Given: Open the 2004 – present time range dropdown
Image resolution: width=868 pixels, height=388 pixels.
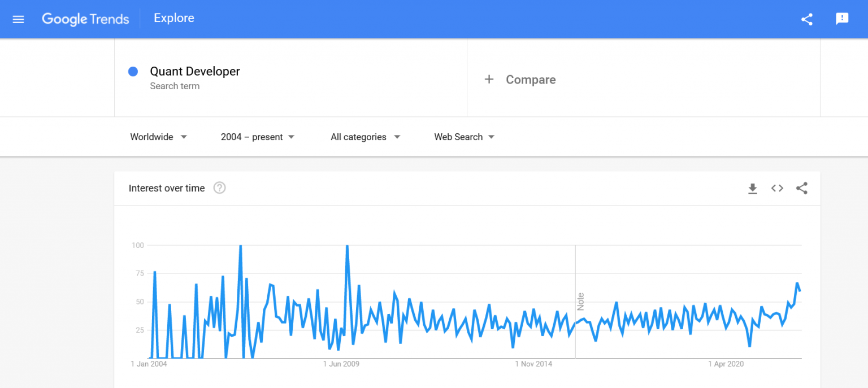Looking at the screenshot, I should [258, 137].
